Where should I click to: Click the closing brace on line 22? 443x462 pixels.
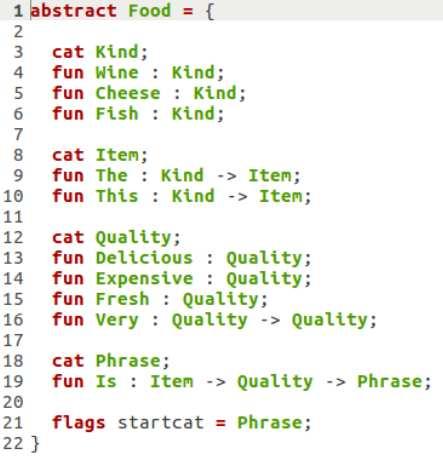click(x=35, y=444)
